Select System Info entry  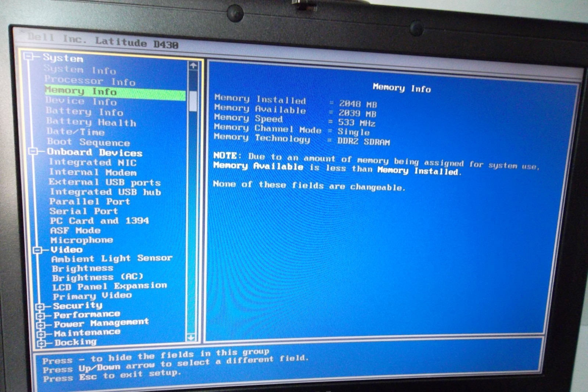click(x=80, y=70)
